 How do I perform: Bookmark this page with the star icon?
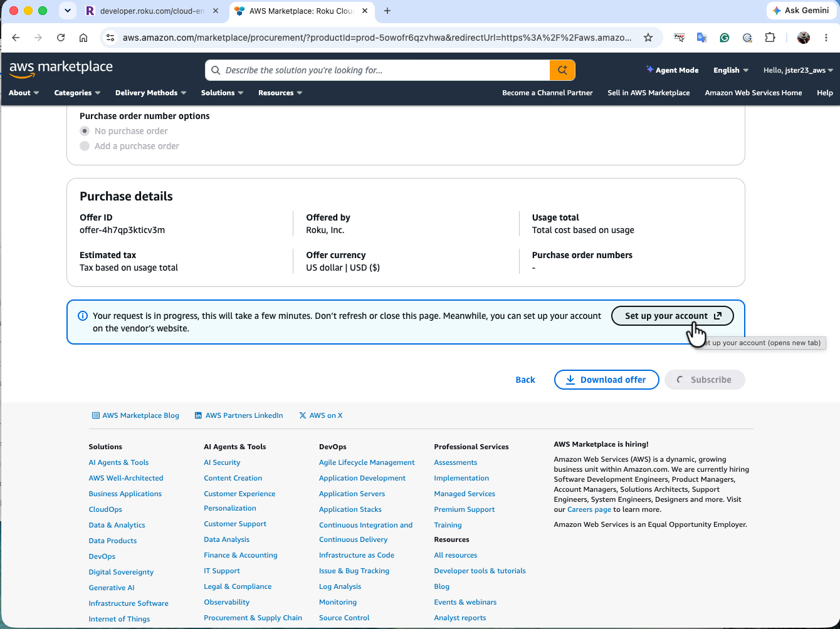(648, 38)
